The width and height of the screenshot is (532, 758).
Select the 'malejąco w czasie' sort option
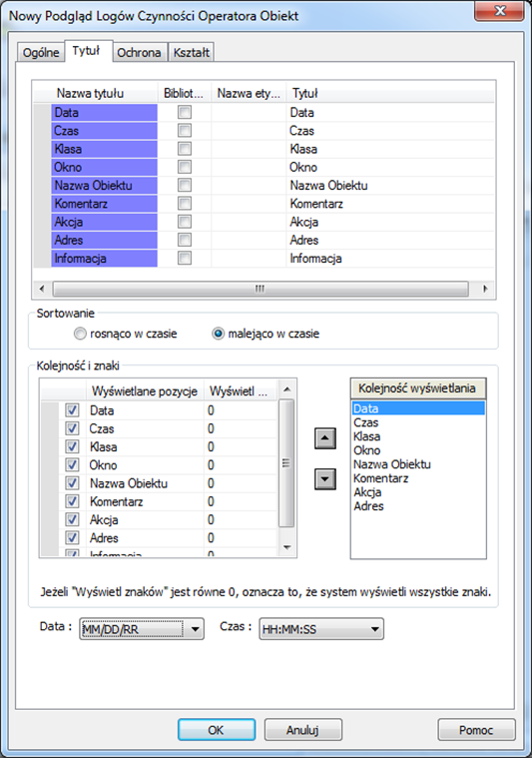pyautogui.click(x=218, y=334)
